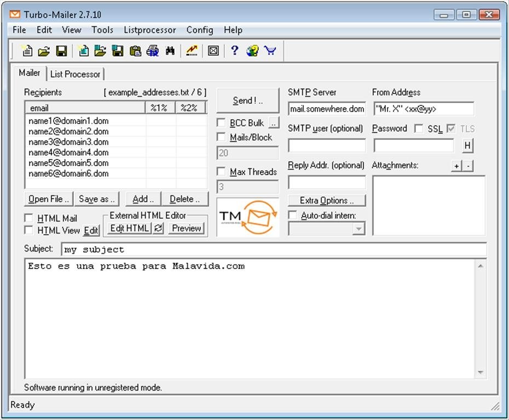
Task: Enable the Max Threads checkbox
Action: tap(221, 171)
